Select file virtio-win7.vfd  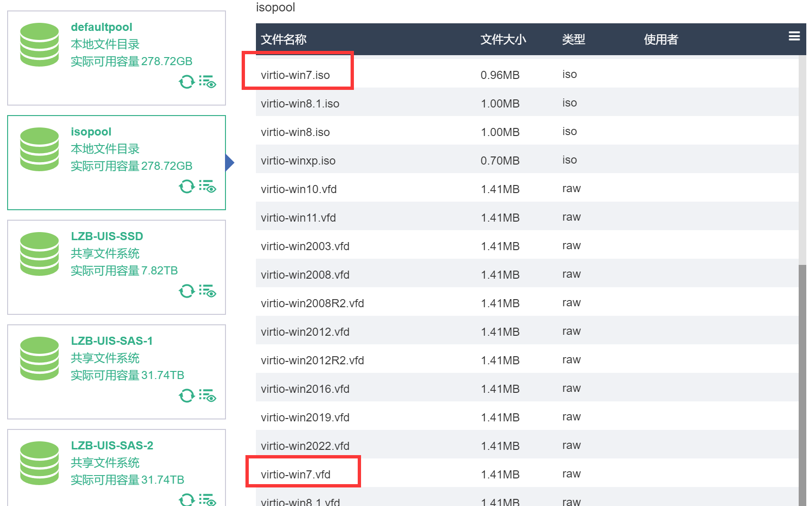tap(295, 475)
